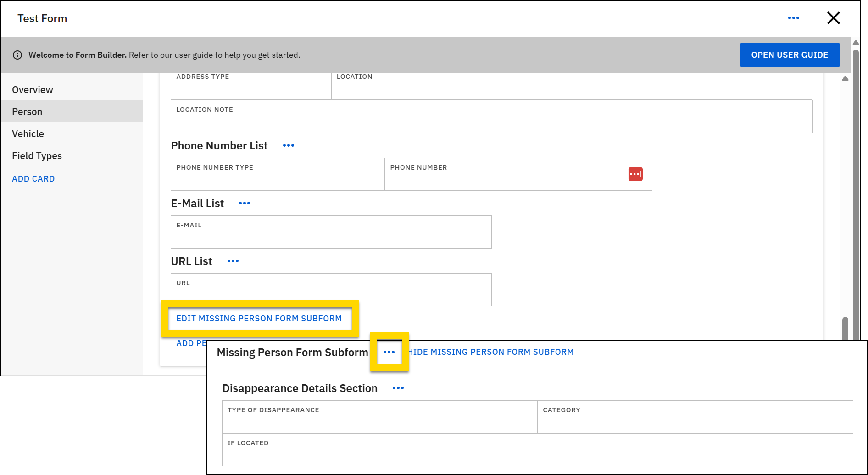Switch to the Vehicle section

click(x=28, y=133)
